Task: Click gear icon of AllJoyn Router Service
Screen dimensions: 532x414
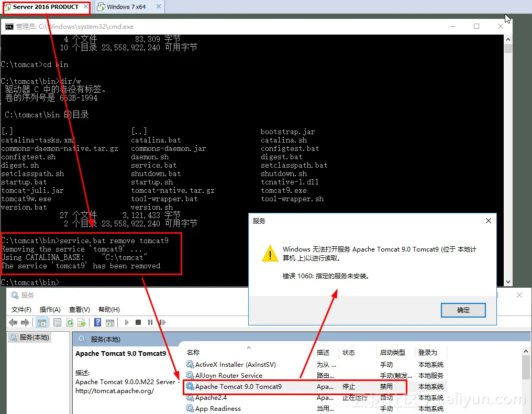Action: (190, 375)
